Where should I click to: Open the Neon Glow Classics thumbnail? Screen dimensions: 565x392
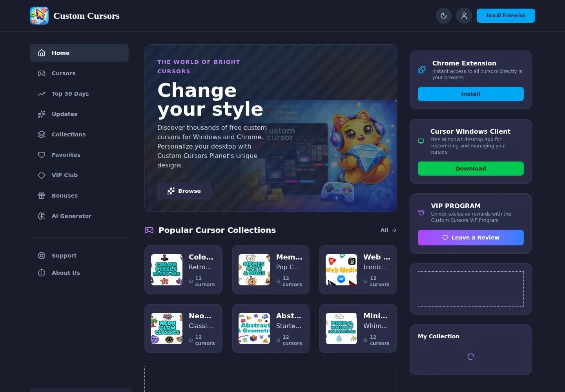coord(167,328)
